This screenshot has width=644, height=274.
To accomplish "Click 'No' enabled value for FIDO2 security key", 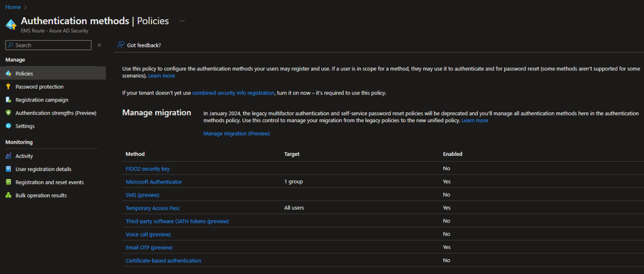I will tap(447, 169).
